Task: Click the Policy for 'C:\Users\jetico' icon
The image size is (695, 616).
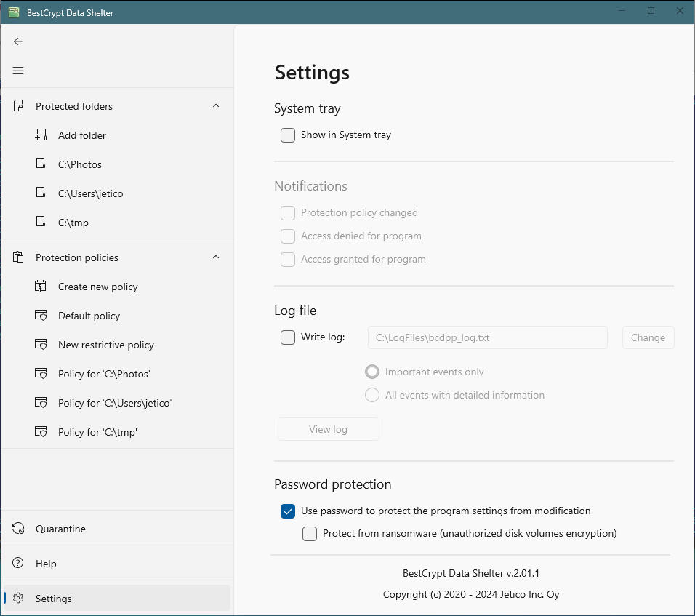Action: tap(41, 403)
